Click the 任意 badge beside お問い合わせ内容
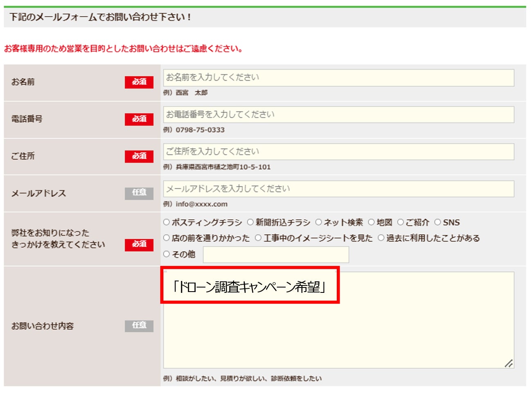The height and width of the screenshot is (394, 532). coord(139,326)
